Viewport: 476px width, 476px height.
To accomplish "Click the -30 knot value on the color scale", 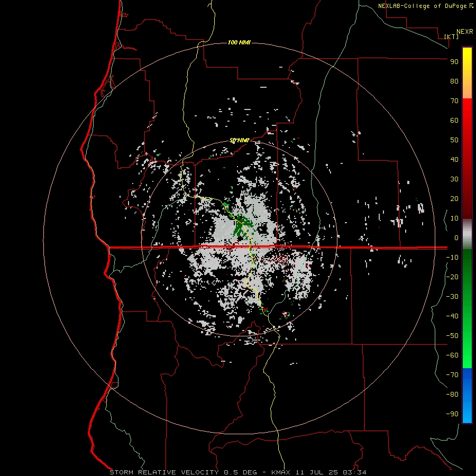I will tap(452, 297).
